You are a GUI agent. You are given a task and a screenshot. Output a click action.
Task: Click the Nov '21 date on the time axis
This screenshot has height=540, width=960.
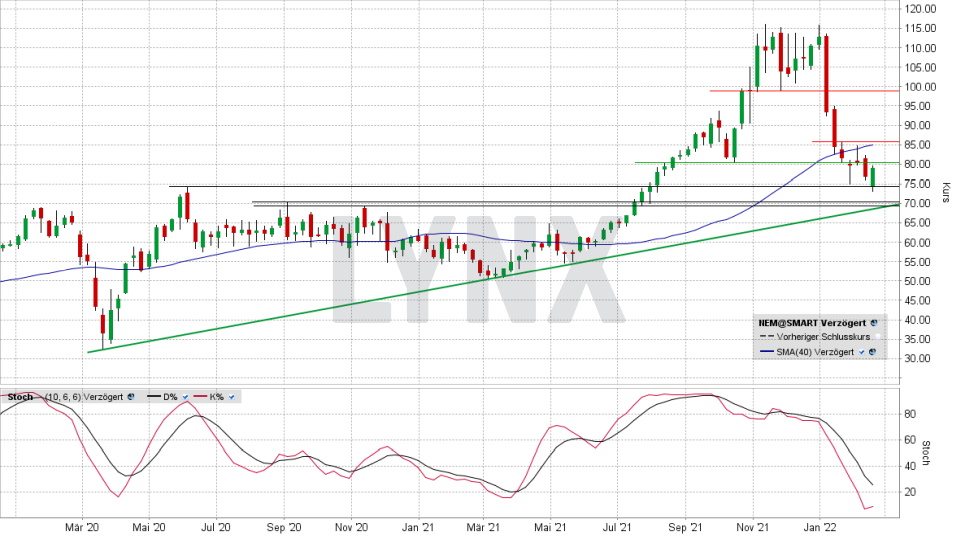(x=752, y=527)
